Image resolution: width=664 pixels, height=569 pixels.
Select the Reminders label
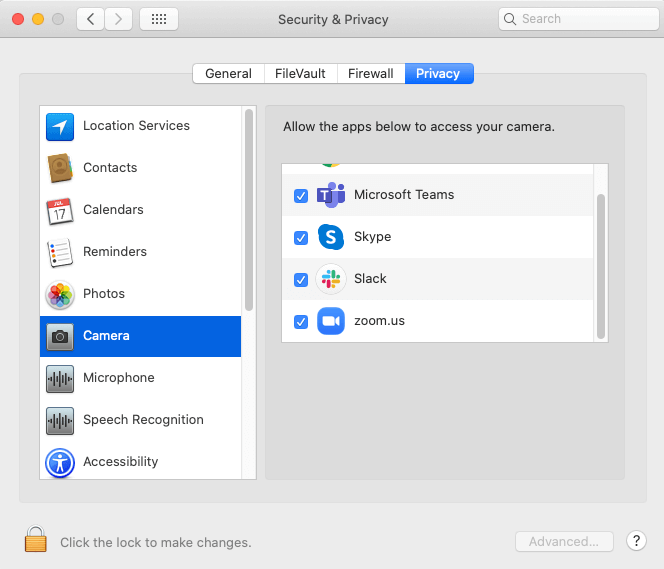pos(115,251)
